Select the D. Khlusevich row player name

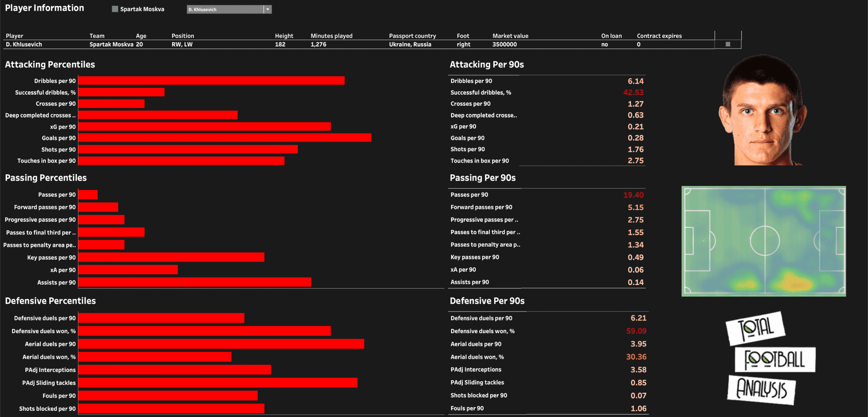24,44
